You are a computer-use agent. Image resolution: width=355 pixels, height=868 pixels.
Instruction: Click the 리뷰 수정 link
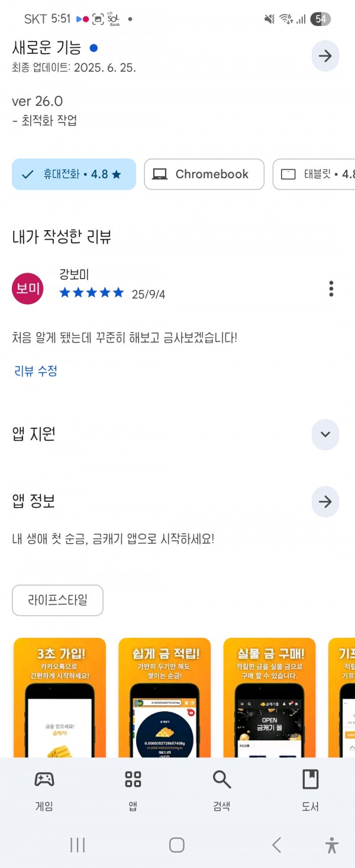click(35, 372)
